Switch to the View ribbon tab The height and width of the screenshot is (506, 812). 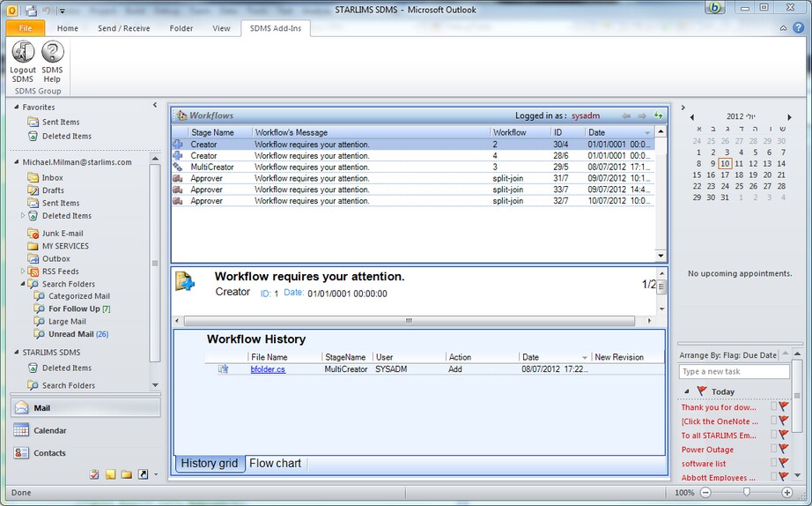[221, 28]
